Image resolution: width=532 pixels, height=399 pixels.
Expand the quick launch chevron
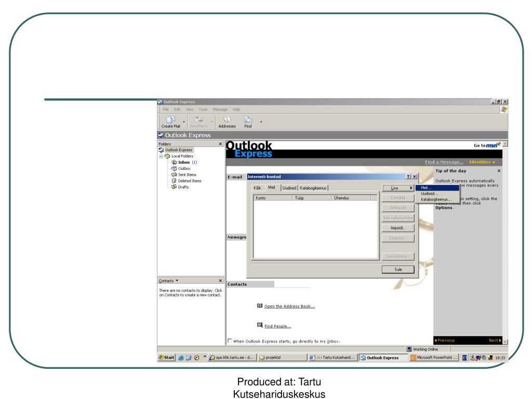(x=205, y=356)
